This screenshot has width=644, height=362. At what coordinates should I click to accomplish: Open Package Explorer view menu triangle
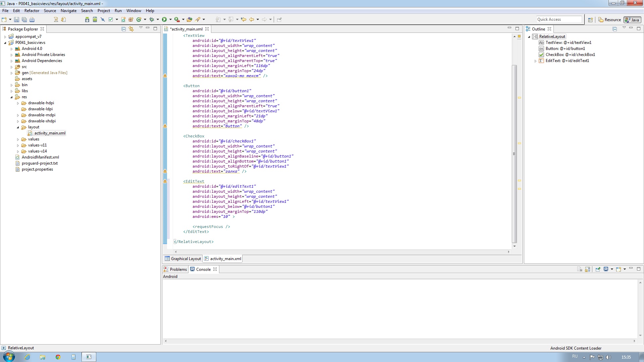click(141, 28)
